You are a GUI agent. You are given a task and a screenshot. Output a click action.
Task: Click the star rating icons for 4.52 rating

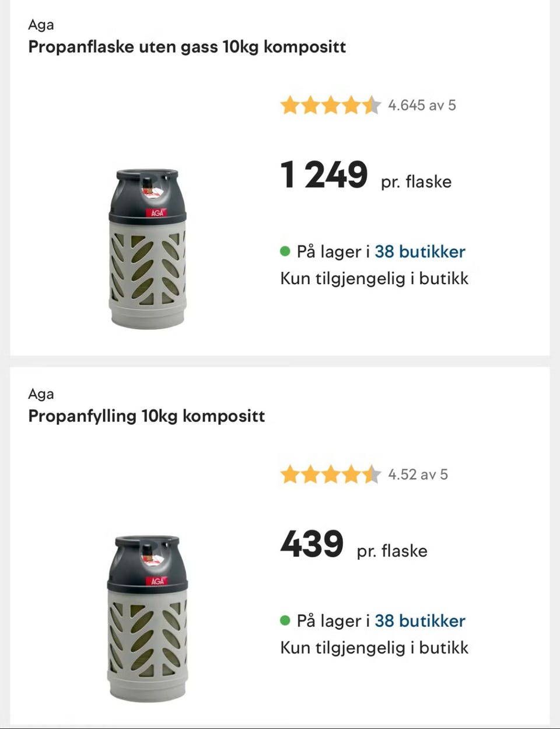tap(330, 475)
